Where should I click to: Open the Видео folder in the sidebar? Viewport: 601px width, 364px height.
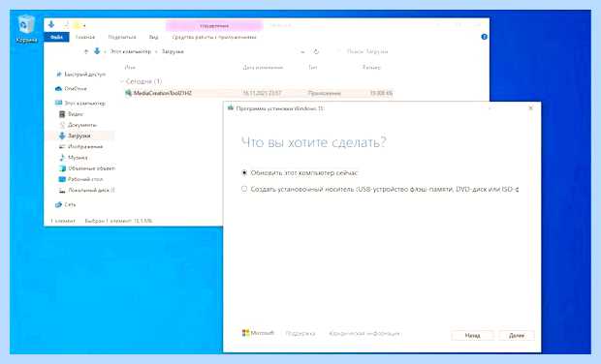point(76,114)
